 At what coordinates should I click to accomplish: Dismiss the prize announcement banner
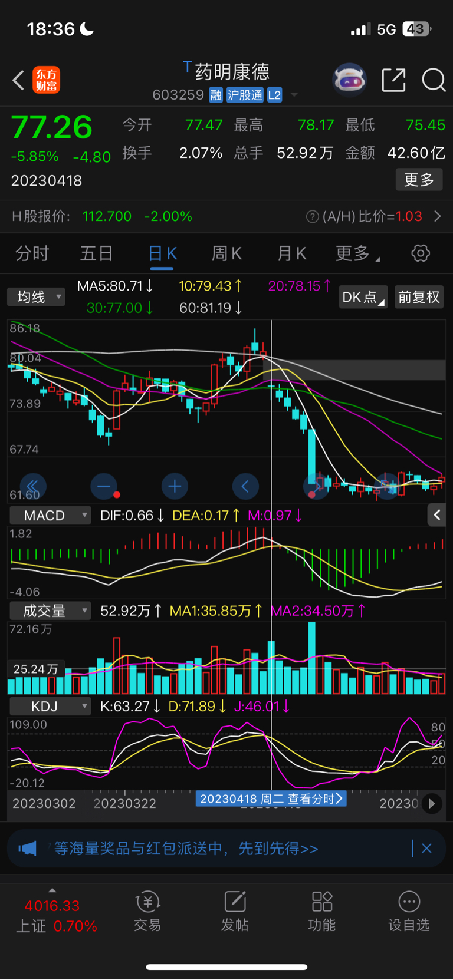[427, 849]
